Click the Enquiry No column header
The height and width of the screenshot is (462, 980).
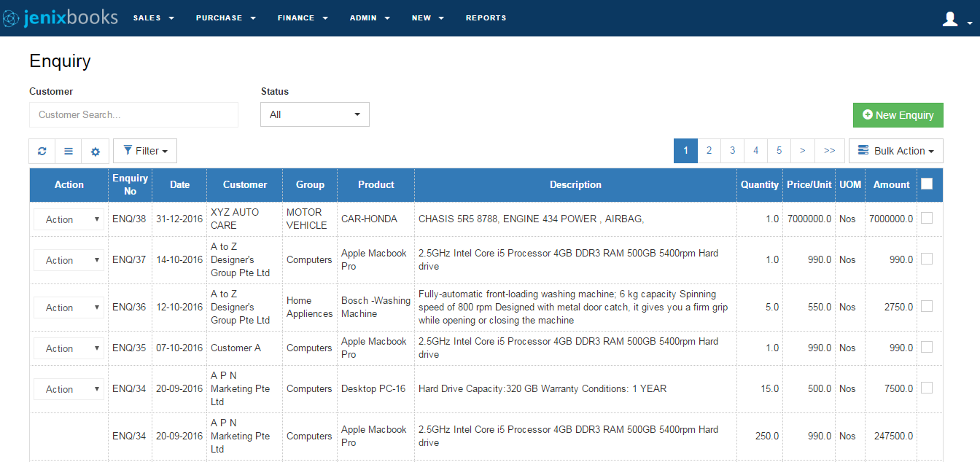tap(130, 184)
